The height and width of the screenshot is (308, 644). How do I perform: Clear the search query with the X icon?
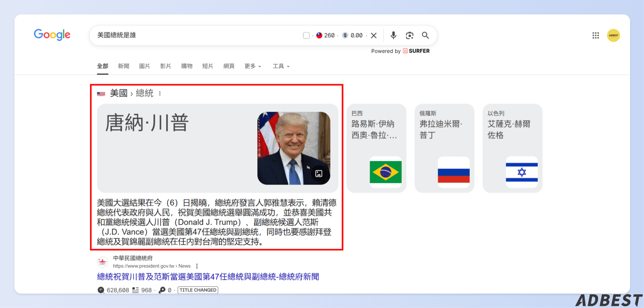[374, 35]
